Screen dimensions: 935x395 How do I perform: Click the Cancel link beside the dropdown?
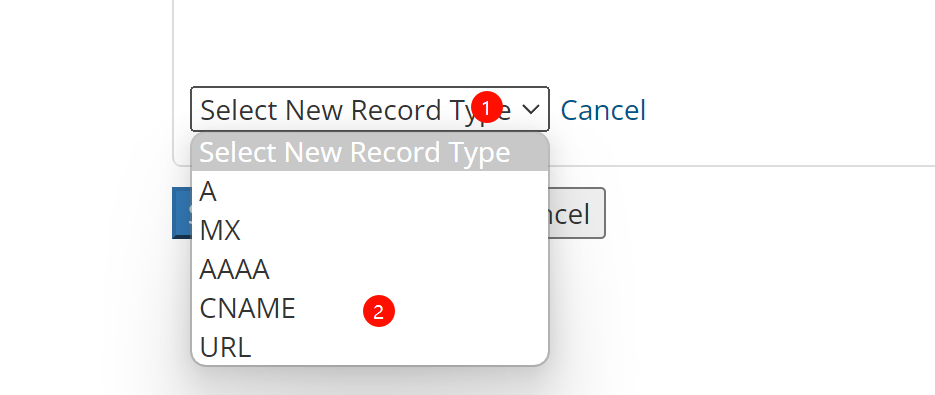[603, 110]
